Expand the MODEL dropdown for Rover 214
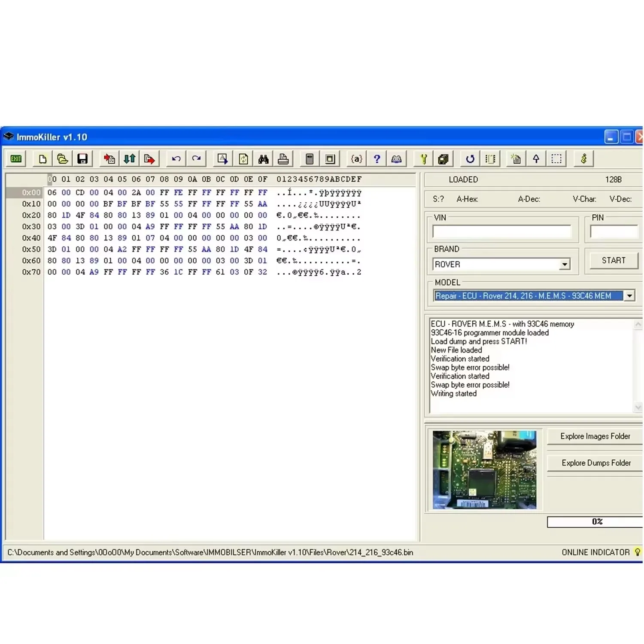Screen dimensions: 644x644 [x=630, y=295]
